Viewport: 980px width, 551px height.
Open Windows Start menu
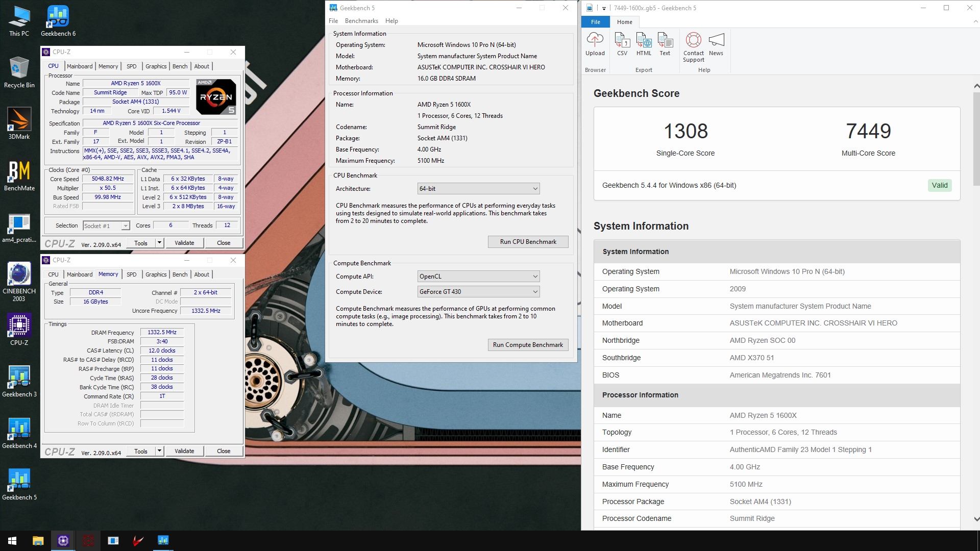click(x=12, y=541)
